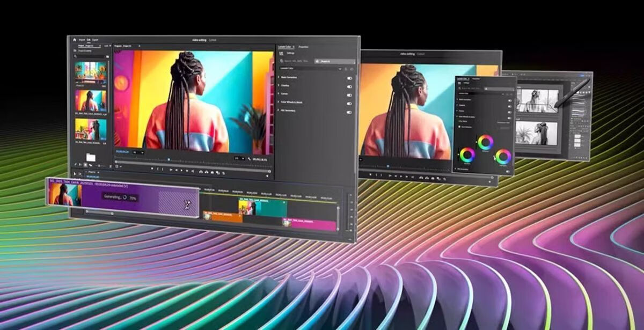Click the top Midtones color wheel
The image size is (644, 330).
click(485, 142)
